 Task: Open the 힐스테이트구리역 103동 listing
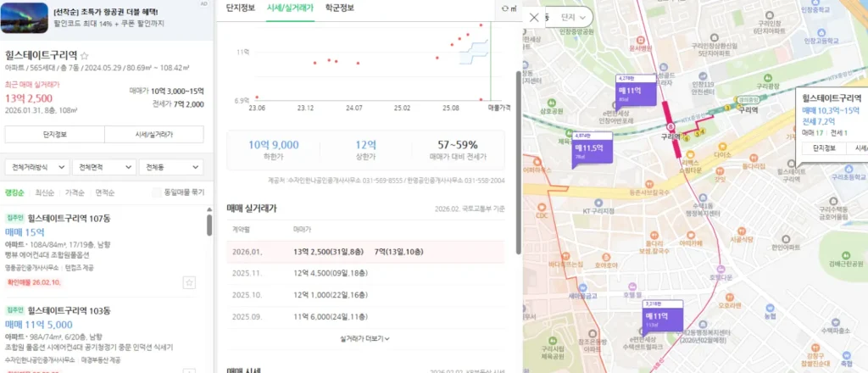point(70,310)
